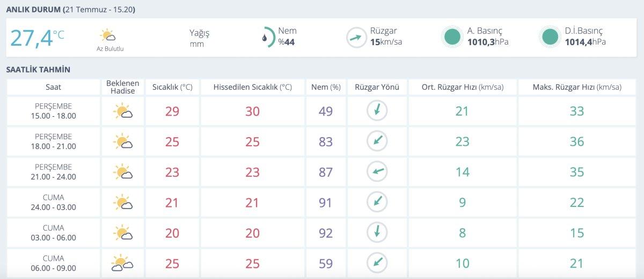Click the average wind speed value 9
The height and width of the screenshot is (279, 644).
pos(462,203)
